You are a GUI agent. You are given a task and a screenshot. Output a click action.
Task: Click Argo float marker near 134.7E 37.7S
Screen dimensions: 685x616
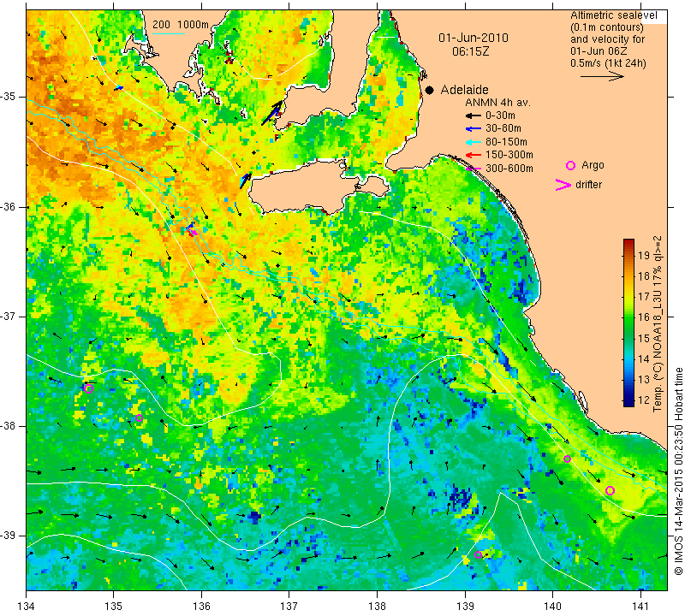click(89, 389)
